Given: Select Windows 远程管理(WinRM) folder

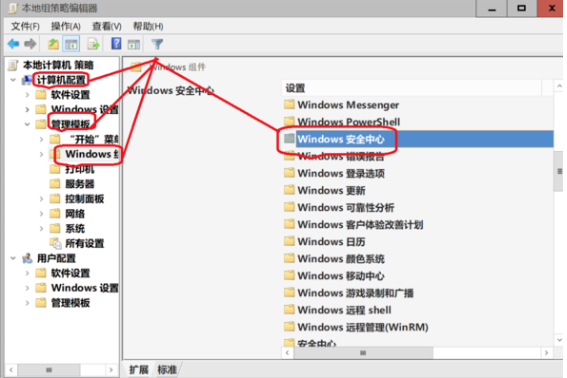Looking at the screenshot, I should pyautogui.click(x=363, y=327).
